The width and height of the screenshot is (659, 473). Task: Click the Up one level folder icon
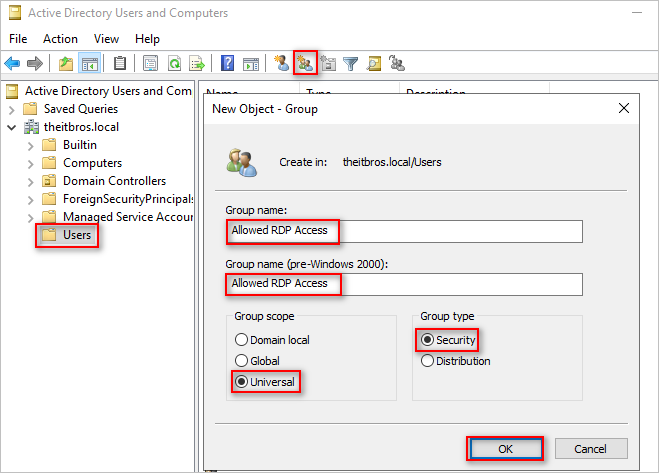(x=66, y=64)
